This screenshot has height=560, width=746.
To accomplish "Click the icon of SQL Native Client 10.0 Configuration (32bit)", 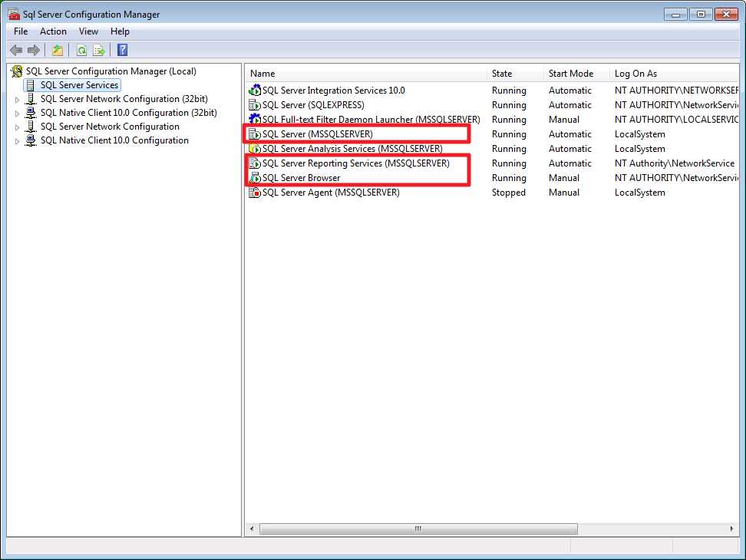I will pyautogui.click(x=31, y=113).
